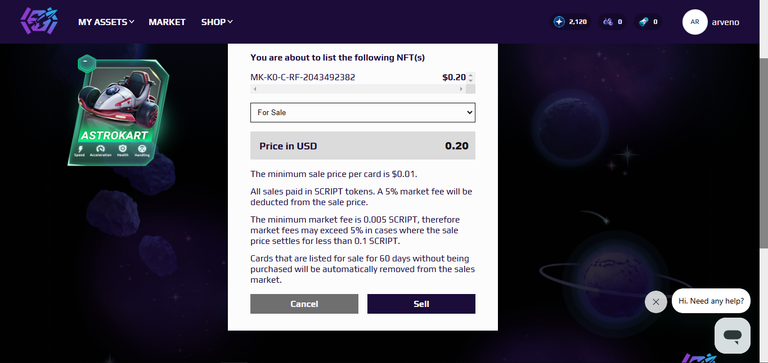The height and width of the screenshot is (363, 768).
Task: Click the Price in USD field
Action: (362, 145)
